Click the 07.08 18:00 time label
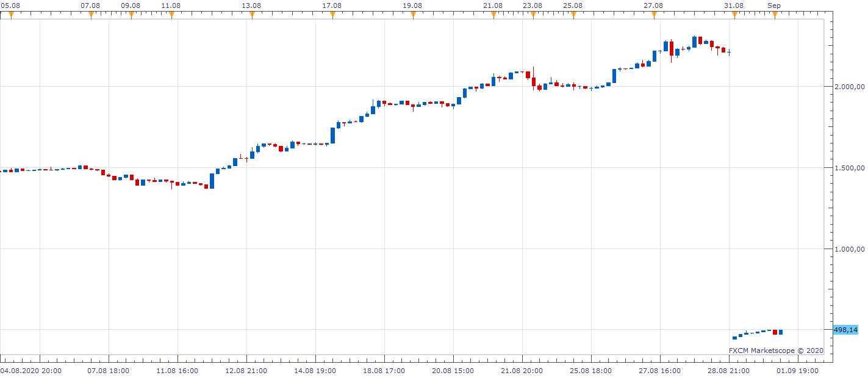 (109, 370)
